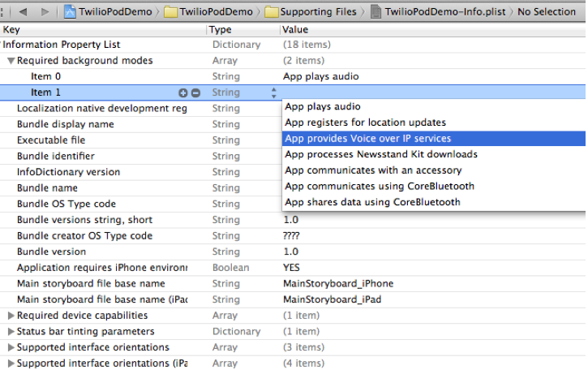Open the TwilioPodDemo folder breadcrumb
Viewport: 588px width, 370px height.
208,12
